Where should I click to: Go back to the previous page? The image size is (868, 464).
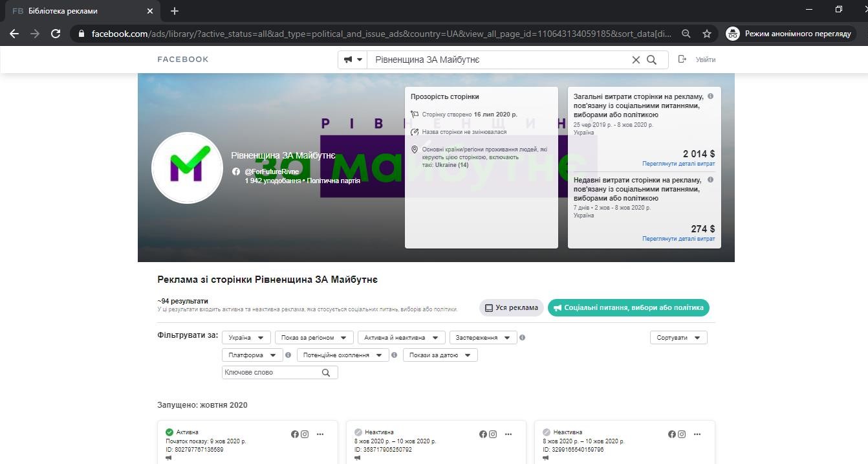click(x=14, y=34)
